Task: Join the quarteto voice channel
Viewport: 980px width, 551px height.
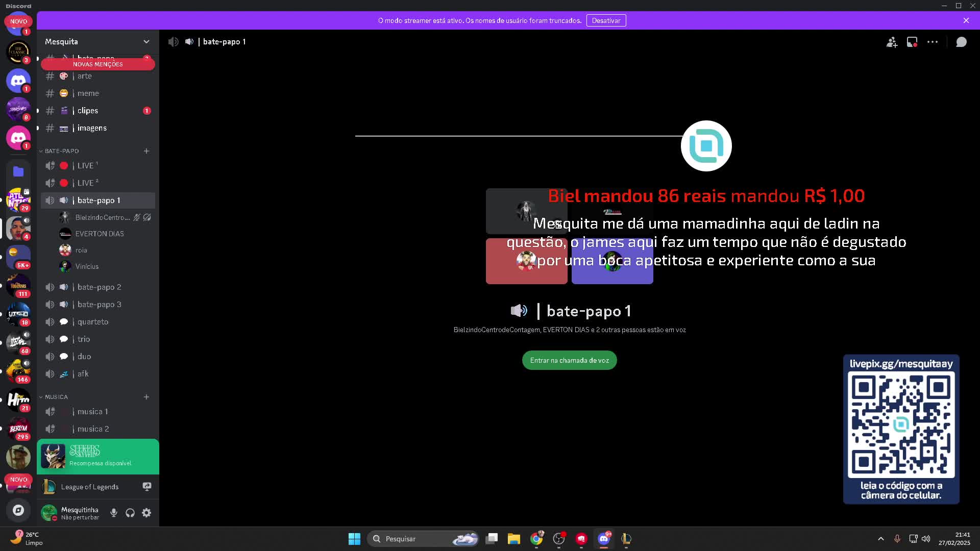Action: point(97,322)
